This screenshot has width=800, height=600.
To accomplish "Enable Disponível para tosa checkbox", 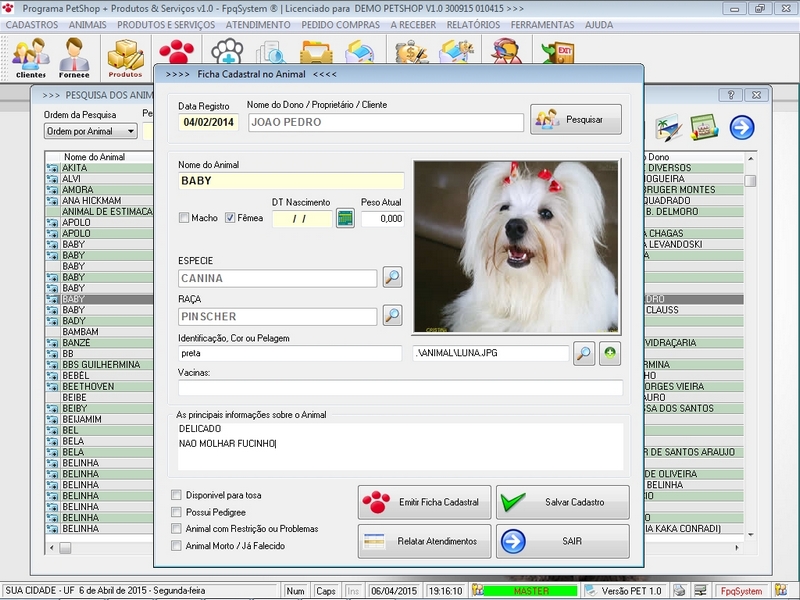I will click(x=177, y=495).
